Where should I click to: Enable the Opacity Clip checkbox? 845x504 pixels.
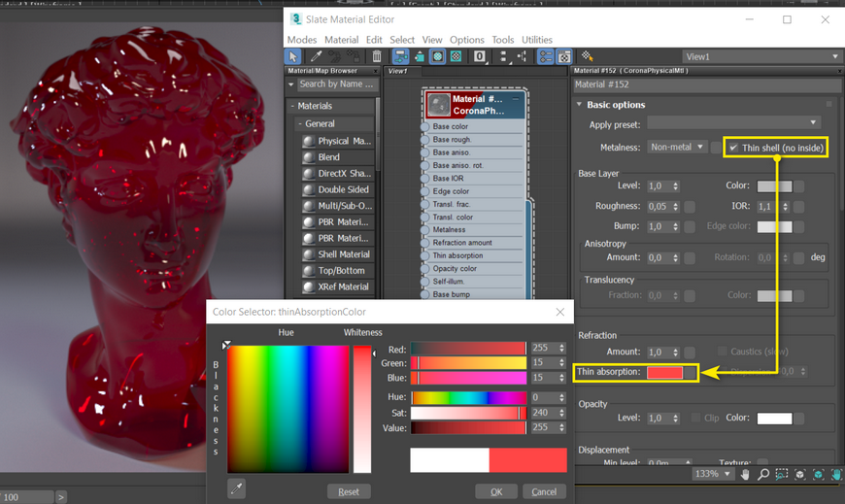(696, 419)
